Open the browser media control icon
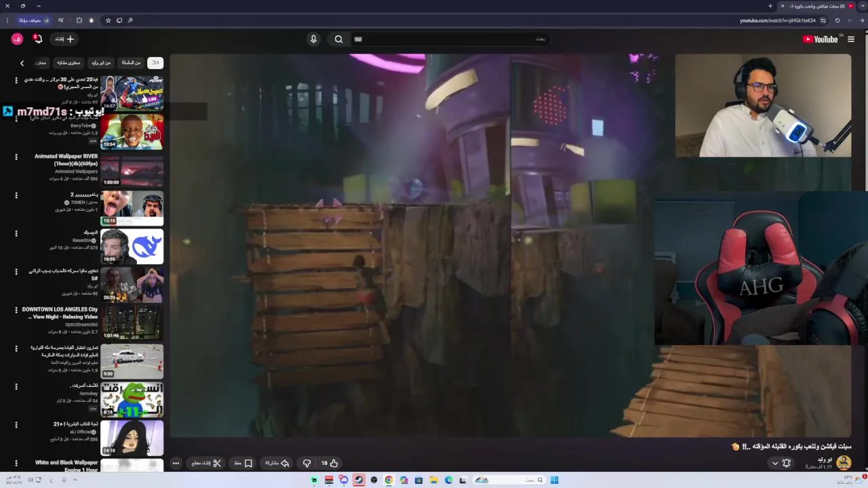Image resolution: width=868 pixels, height=488 pixels. point(61,20)
